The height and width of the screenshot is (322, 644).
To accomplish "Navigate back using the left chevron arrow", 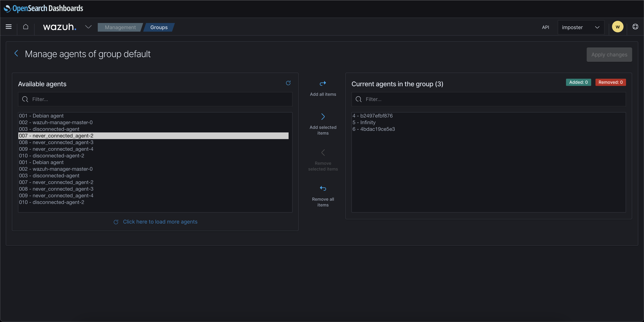I will click(x=16, y=53).
